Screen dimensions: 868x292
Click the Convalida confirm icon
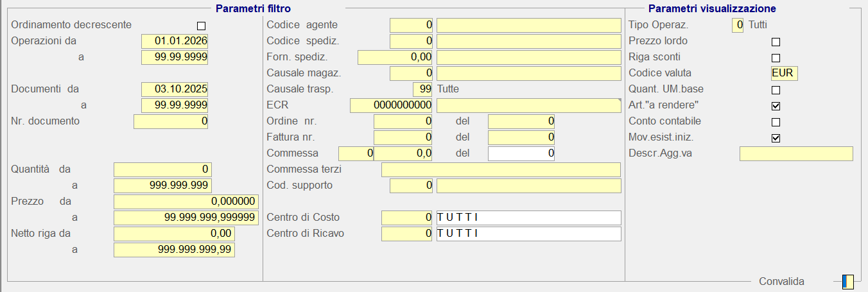point(848,282)
